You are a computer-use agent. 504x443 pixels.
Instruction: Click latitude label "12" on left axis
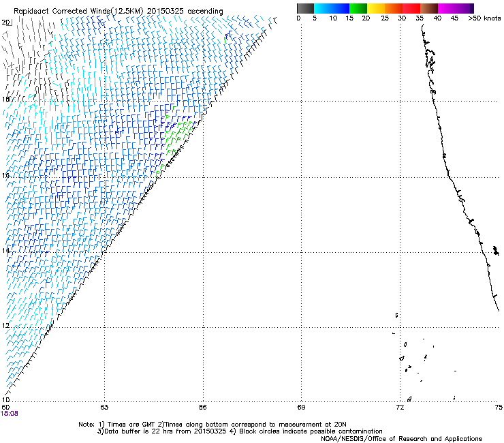[5, 326]
